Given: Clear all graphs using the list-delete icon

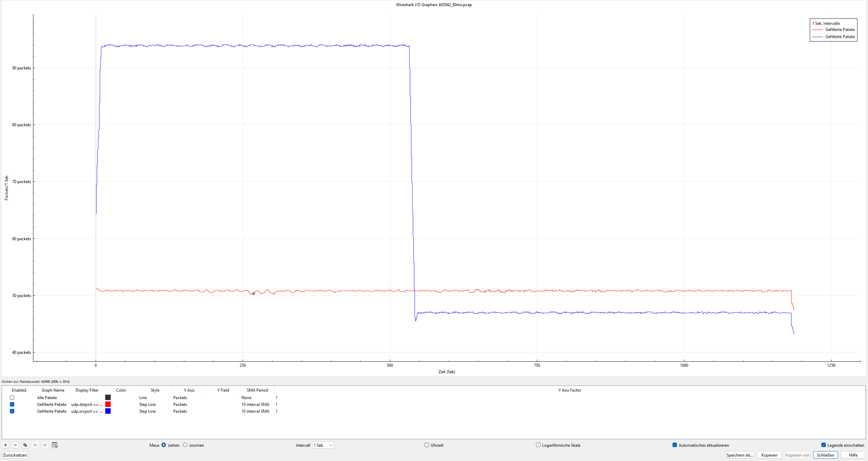Looking at the screenshot, I should [55, 445].
